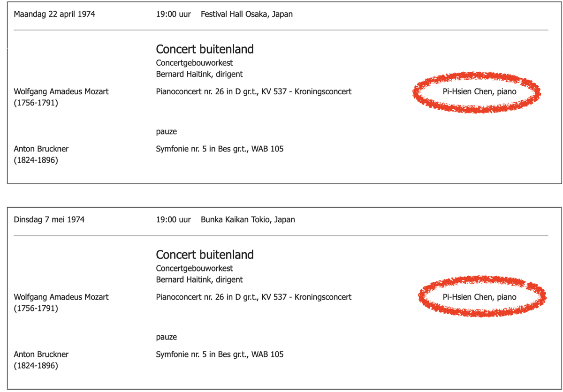Click 'Pianoconcert nr. 26' line in the Osaka entry
The width and height of the screenshot is (563, 392).
pyautogui.click(x=254, y=91)
